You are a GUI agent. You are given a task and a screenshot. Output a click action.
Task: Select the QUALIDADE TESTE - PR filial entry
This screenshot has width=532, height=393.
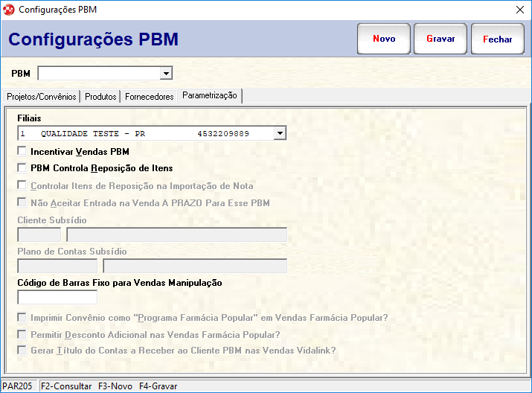pos(146,133)
